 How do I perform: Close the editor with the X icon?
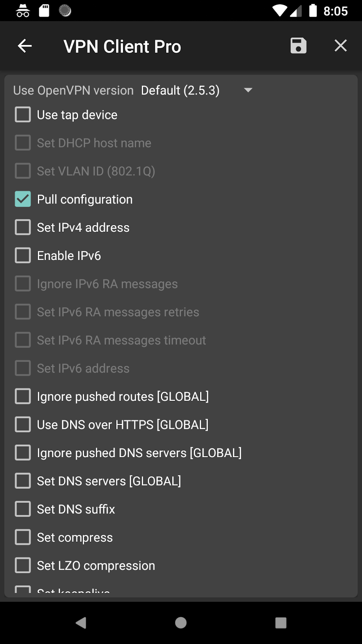pyautogui.click(x=340, y=46)
